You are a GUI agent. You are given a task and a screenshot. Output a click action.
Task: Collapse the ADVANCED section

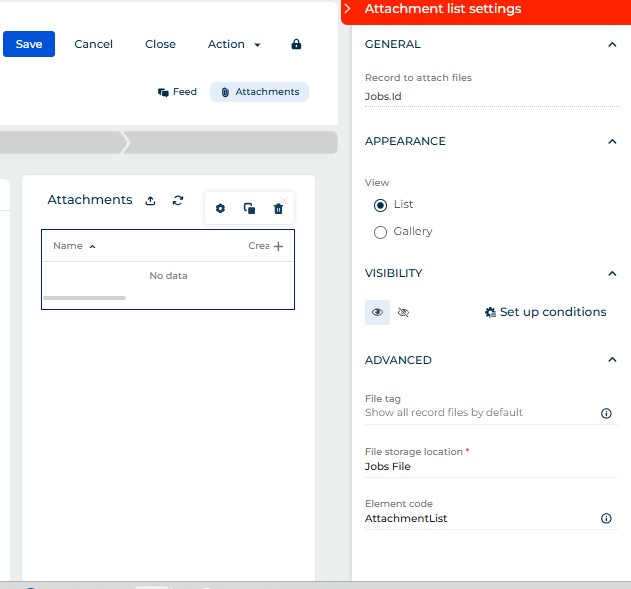[612, 360]
